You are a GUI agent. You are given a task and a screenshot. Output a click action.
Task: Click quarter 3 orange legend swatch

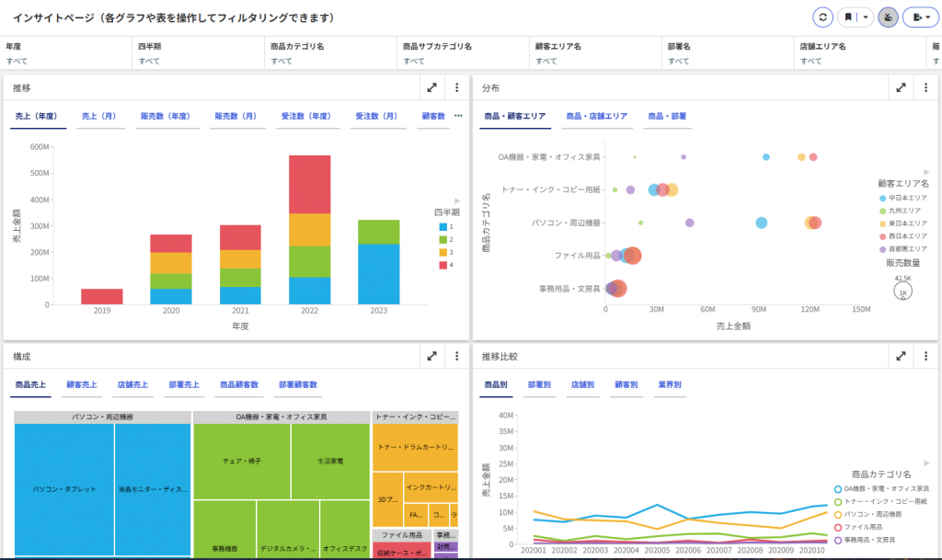(x=442, y=253)
